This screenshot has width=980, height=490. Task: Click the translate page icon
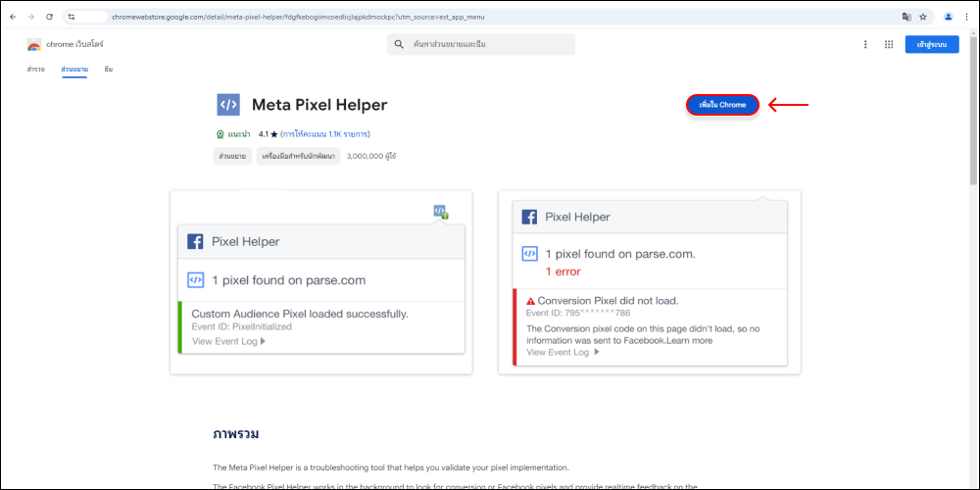906,17
